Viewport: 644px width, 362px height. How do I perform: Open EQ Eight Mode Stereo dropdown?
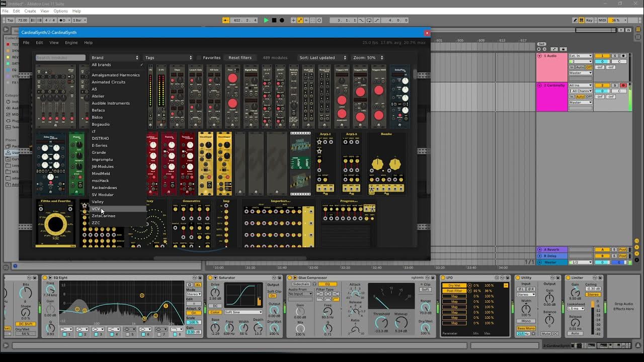[194, 294]
